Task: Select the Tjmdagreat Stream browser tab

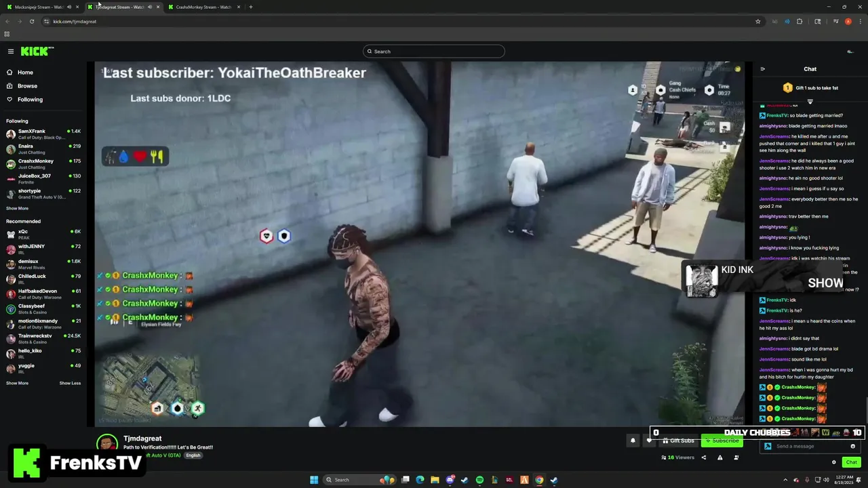Action: tap(122, 7)
